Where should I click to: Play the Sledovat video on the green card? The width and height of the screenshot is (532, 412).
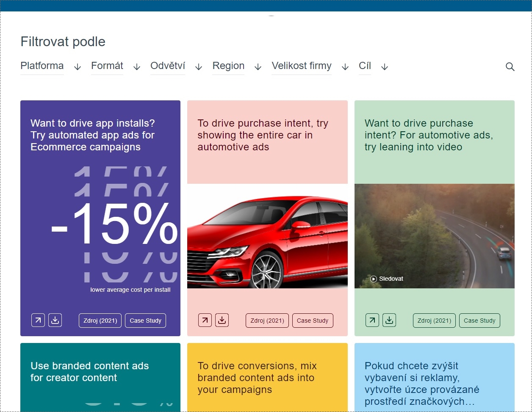click(373, 279)
